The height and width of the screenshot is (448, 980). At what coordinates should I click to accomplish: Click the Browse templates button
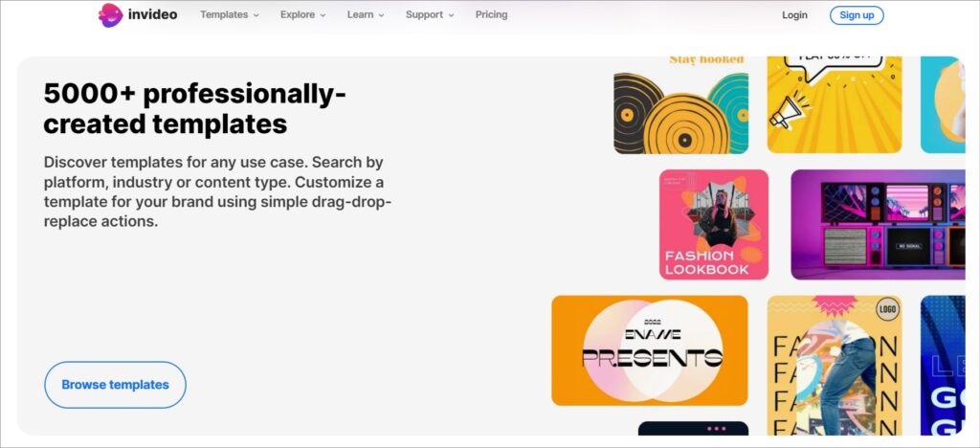tap(115, 385)
